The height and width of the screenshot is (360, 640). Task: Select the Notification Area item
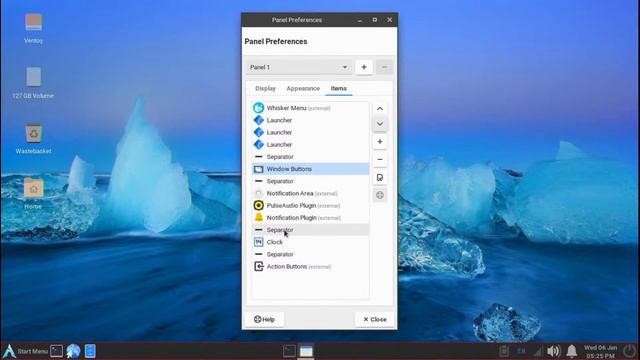click(x=311, y=193)
